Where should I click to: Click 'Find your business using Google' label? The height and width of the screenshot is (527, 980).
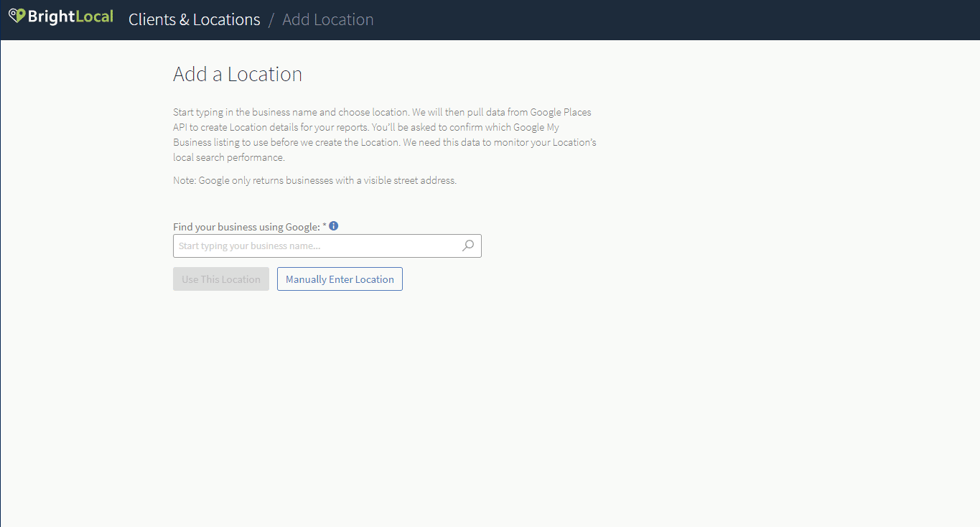click(246, 227)
